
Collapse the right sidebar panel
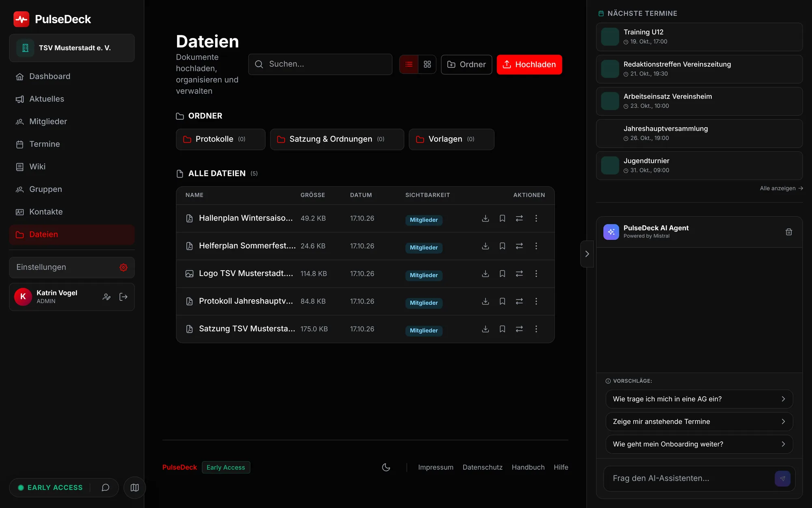tap(587, 254)
